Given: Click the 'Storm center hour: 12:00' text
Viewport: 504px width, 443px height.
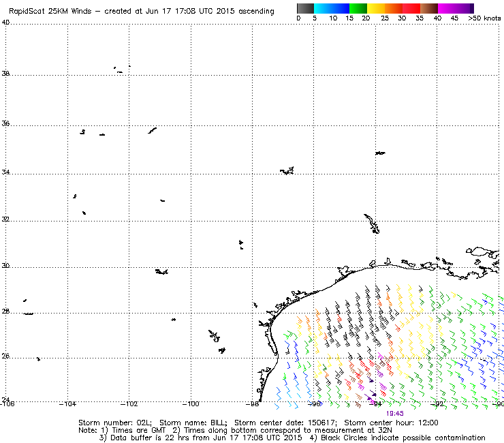Looking at the screenshot, I should (391, 423).
